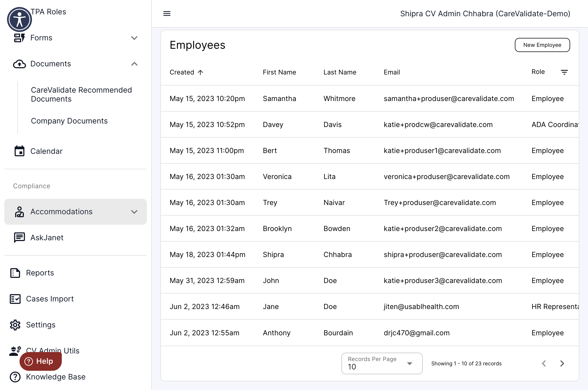
Task: Open the AskJanet menu item
Action: (x=47, y=238)
